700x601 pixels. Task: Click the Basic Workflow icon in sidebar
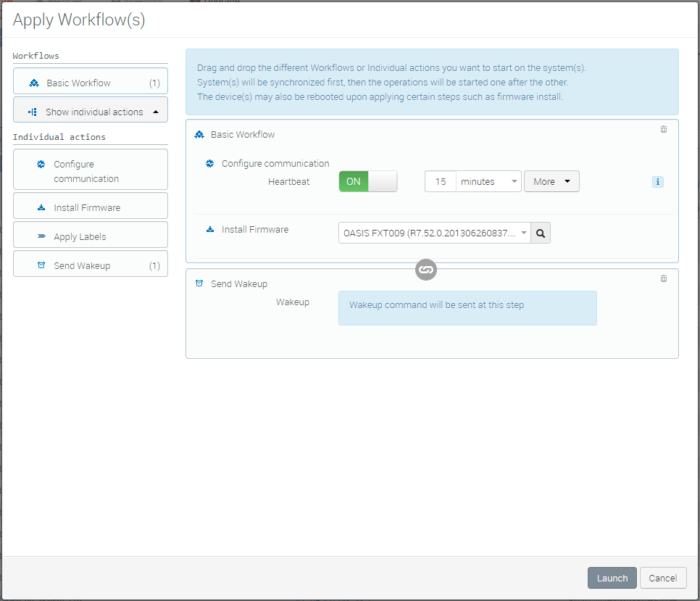(x=34, y=83)
